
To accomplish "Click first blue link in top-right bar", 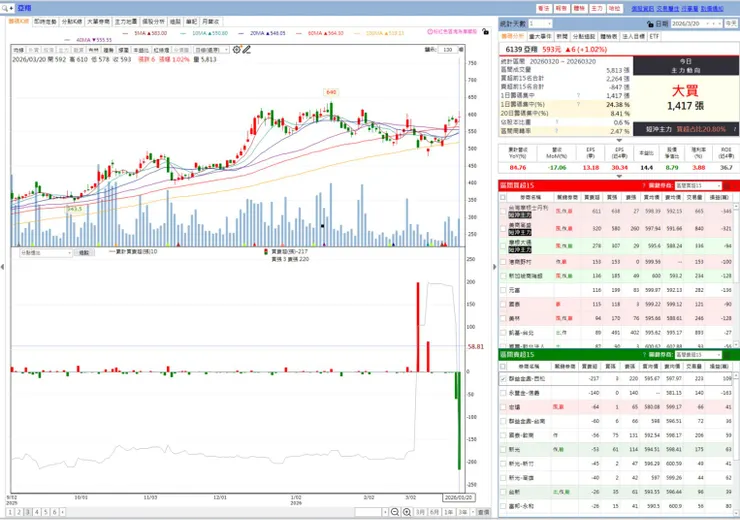I will [643, 8].
